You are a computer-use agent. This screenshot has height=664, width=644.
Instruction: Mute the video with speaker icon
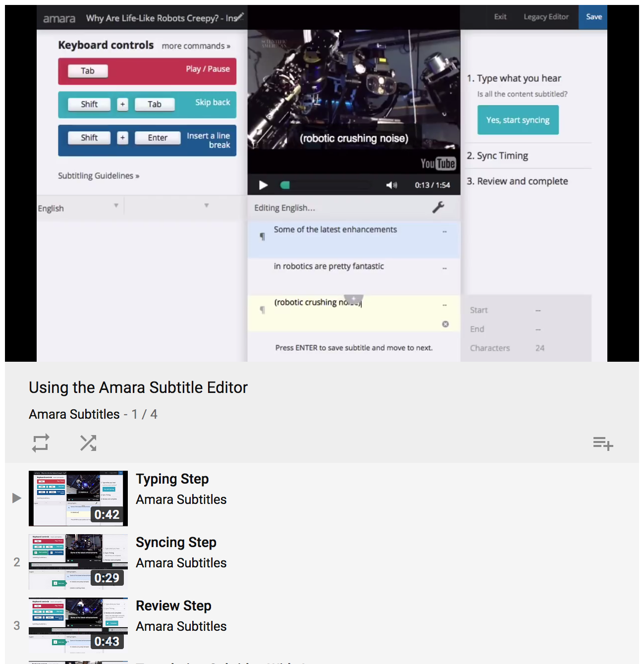point(391,185)
